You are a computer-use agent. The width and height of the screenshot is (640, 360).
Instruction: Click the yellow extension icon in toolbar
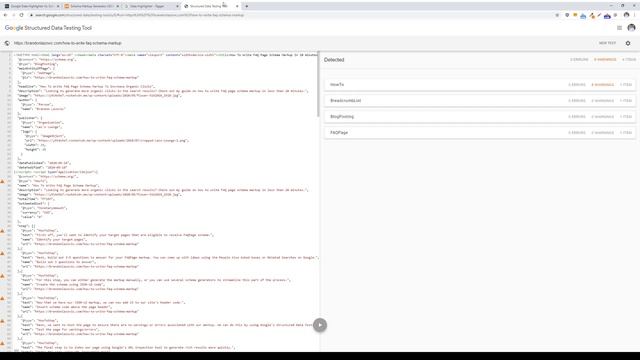coord(575,15)
